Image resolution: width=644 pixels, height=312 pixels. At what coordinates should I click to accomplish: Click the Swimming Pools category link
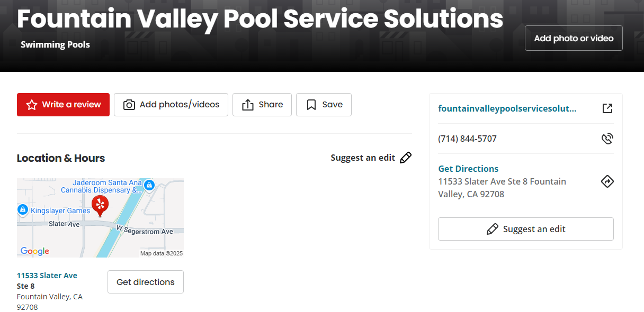click(x=55, y=44)
